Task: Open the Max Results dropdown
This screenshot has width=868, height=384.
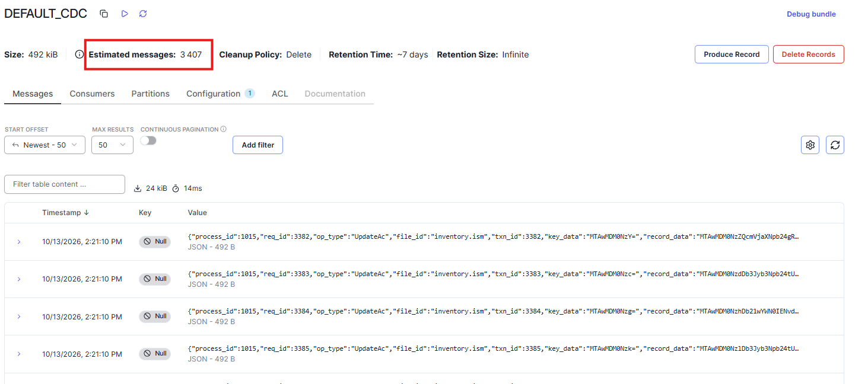Action: (112, 145)
